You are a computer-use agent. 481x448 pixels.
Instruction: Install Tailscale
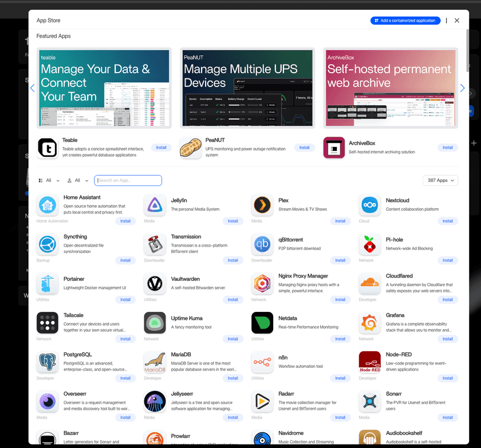coord(125,339)
